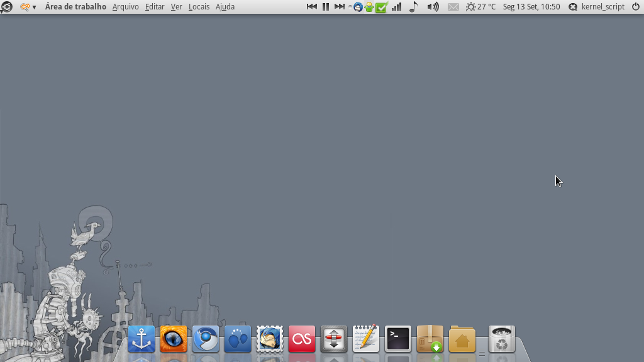The width and height of the screenshot is (644, 362).
Task: Click the anchor icon in the dock
Action: point(142,339)
